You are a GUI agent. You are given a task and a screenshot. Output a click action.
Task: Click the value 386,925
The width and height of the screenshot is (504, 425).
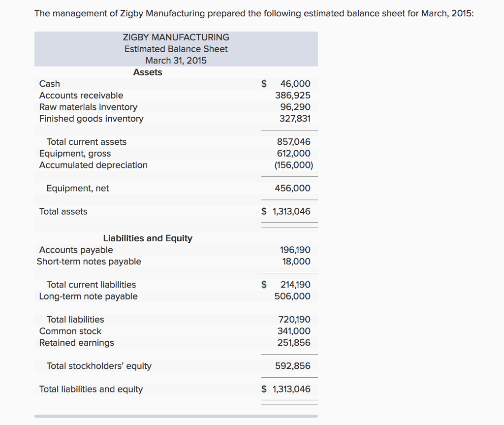pos(293,95)
